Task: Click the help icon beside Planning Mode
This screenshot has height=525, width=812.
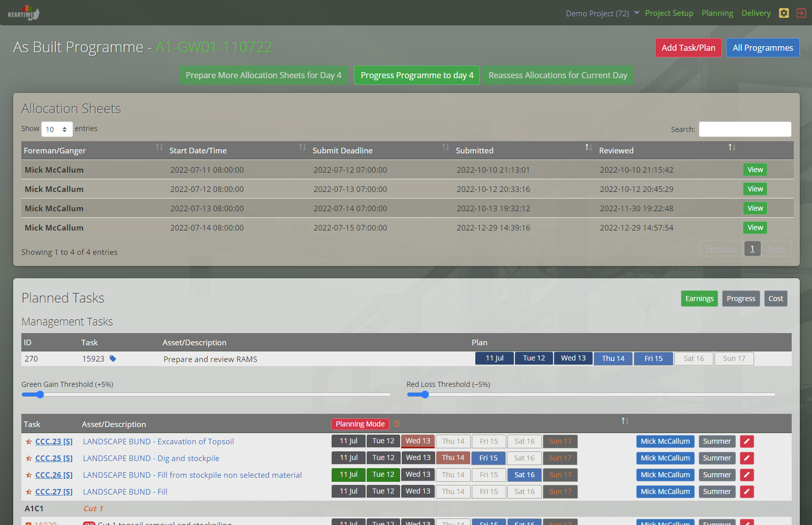Action: coord(397,423)
